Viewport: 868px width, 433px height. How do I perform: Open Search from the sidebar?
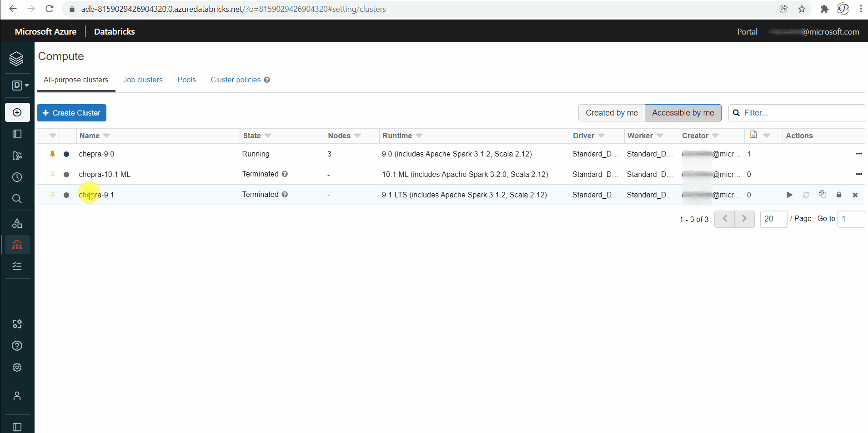pyautogui.click(x=17, y=199)
